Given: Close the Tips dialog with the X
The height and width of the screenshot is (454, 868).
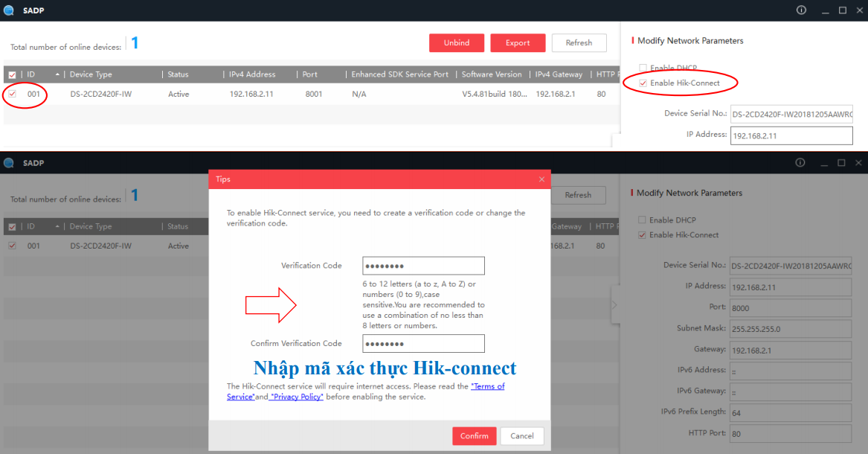Looking at the screenshot, I should coord(541,179).
